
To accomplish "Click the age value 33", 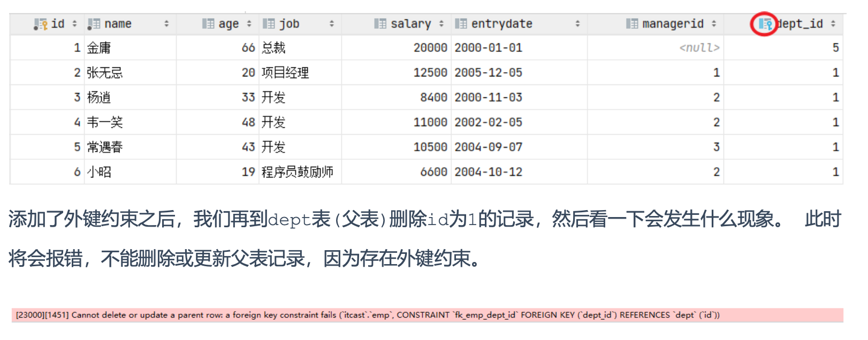I will pyautogui.click(x=248, y=97).
